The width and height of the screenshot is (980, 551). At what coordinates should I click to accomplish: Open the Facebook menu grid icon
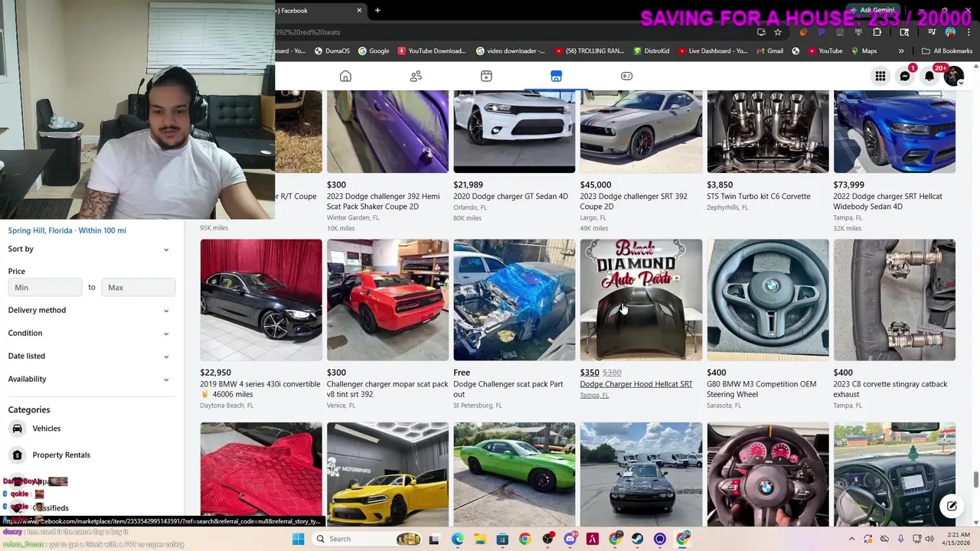[x=880, y=76]
